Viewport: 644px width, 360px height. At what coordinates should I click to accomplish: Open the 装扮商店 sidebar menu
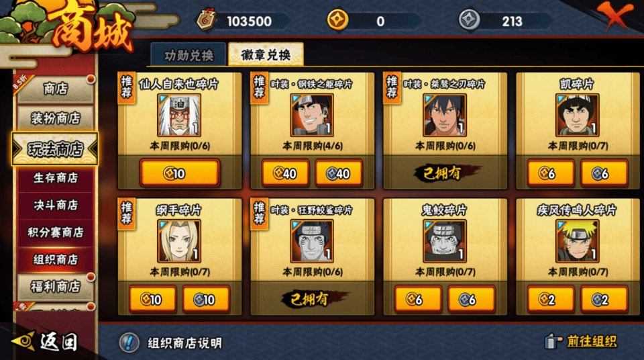(x=56, y=118)
